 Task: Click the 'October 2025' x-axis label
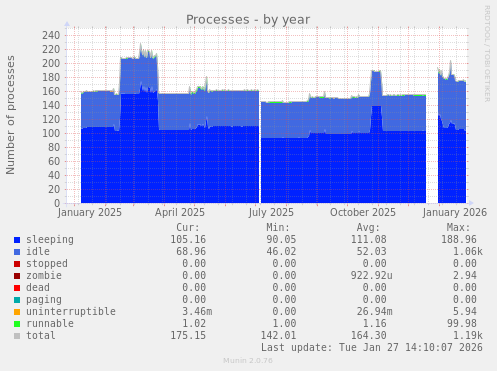(x=363, y=213)
